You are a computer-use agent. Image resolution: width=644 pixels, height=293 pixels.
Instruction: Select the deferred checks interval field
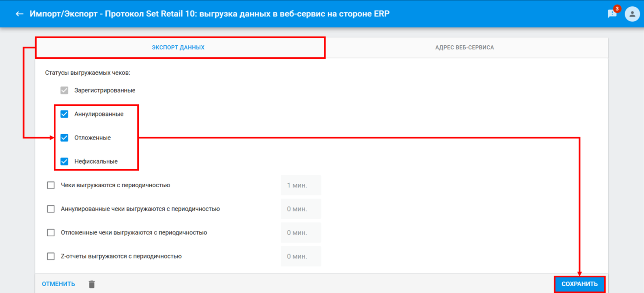click(301, 233)
